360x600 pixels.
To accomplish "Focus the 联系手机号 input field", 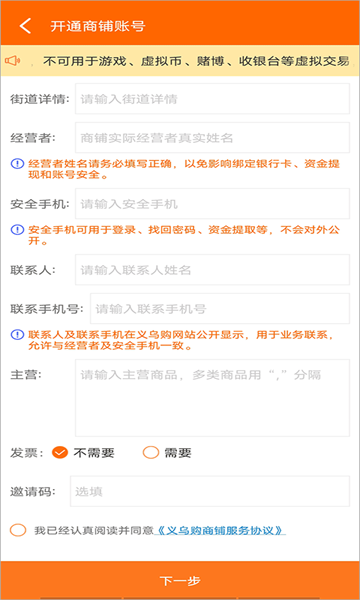I will pos(220,309).
